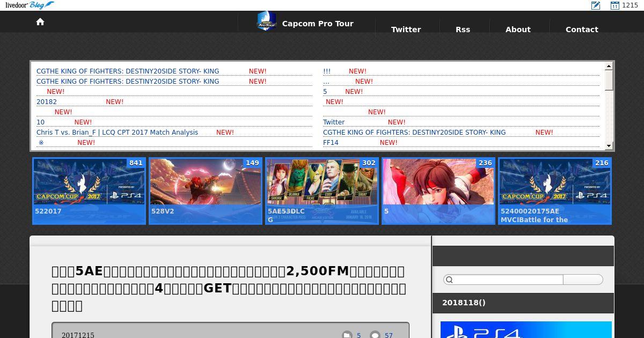Image resolution: width=644 pixels, height=338 pixels.
Task: Click the headline box vertical scrollbar thumb
Action: point(609,80)
